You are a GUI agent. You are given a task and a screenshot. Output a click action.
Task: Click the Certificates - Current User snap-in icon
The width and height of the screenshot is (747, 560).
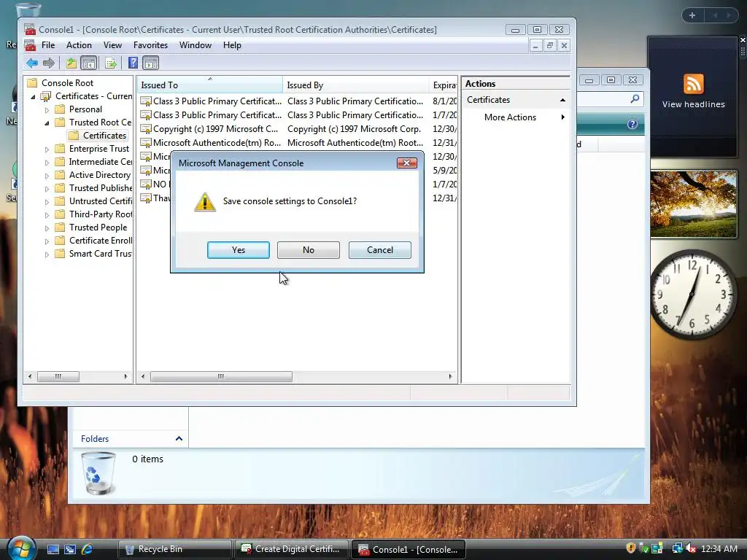pos(46,96)
